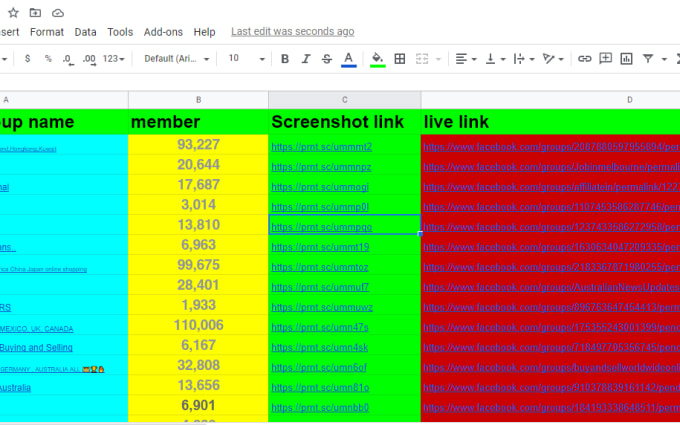Open the Add-ons menu

click(163, 32)
